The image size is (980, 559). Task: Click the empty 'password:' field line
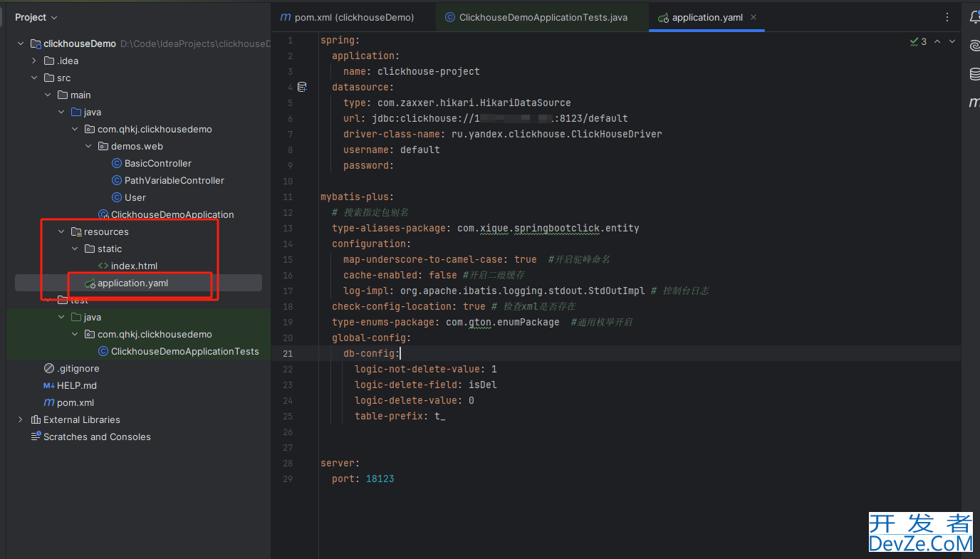click(x=369, y=165)
